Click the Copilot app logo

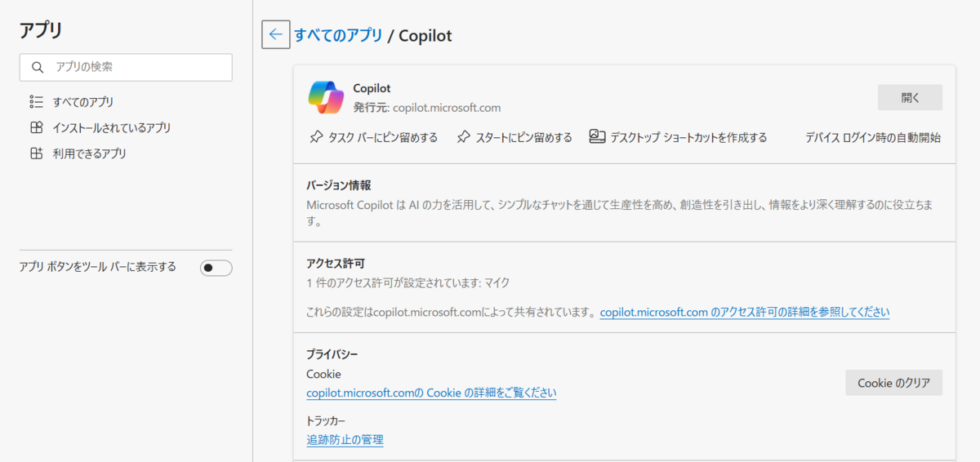click(326, 98)
